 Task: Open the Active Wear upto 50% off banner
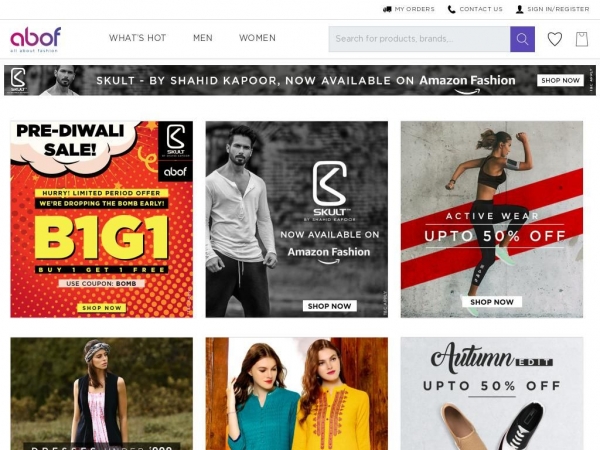[x=492, y=219]
